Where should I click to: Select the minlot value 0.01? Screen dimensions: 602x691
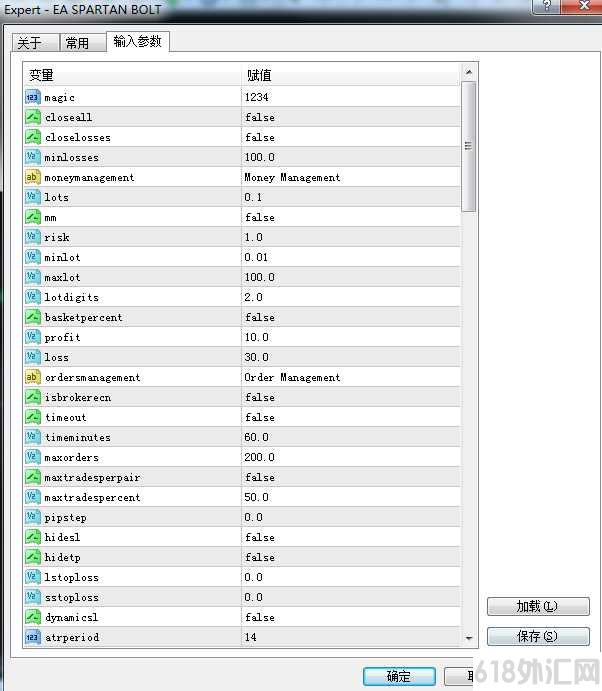tap(256, 257)
